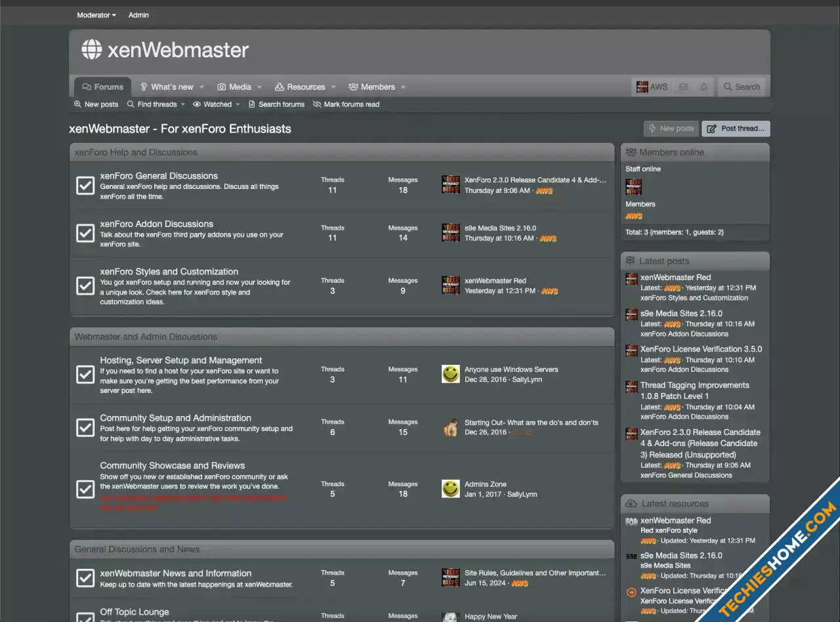Toggle Hosting, Server Setup and Management read icon
Image resolution: width=840 pixels, height=622 pixels.
coord(85,375)
